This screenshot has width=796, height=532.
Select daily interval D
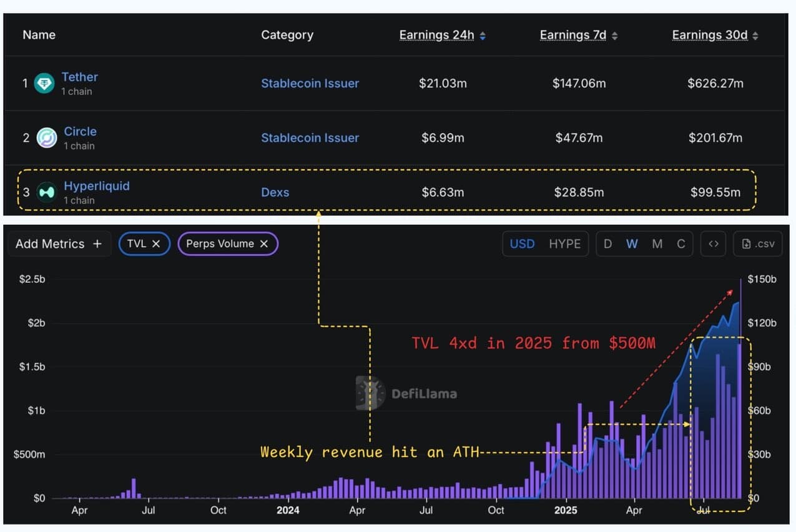point(607,244)
